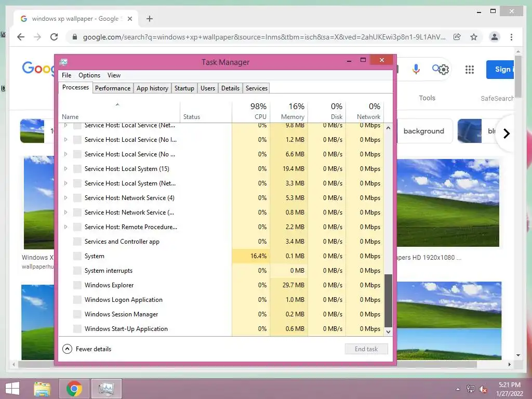Click the Service Host: Remote Procedure icon
The width and height of the screenshot is (532, 399).
[x=77, y=227]
